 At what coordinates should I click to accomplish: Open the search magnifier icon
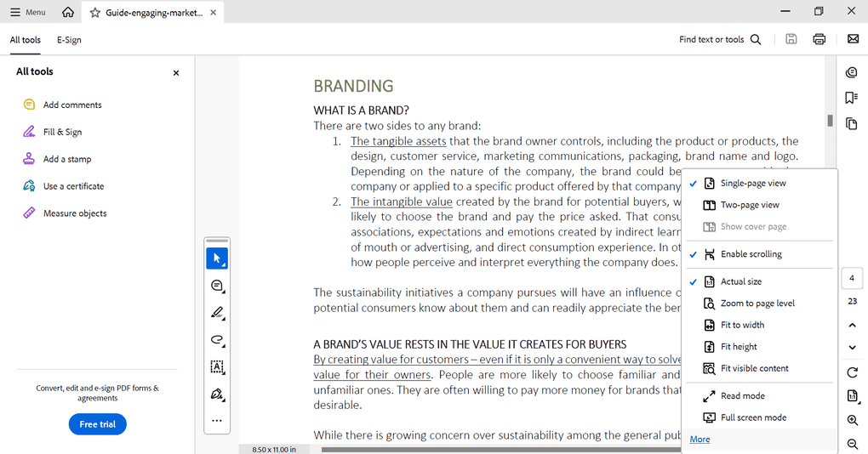click(756, 39)
